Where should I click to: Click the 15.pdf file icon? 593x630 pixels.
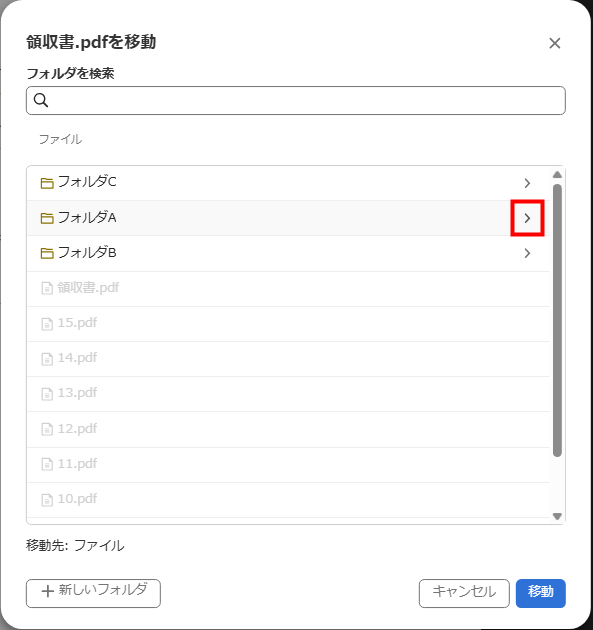point(47,323)
